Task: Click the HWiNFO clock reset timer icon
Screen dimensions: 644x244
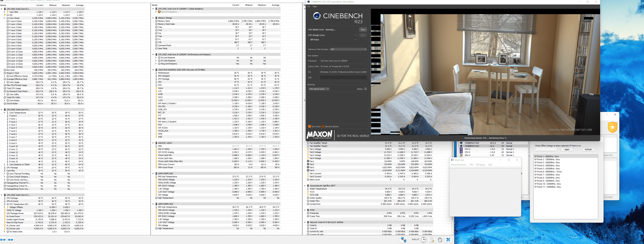Action: [423, 240]
